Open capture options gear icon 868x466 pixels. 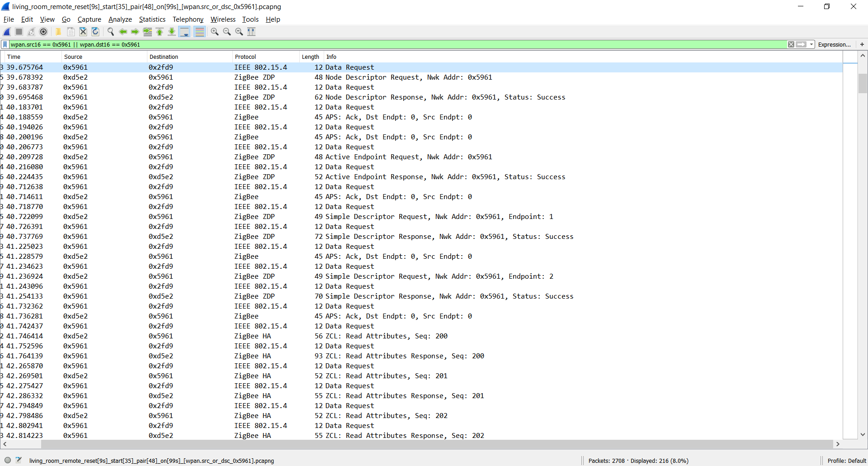click(43, 32)
